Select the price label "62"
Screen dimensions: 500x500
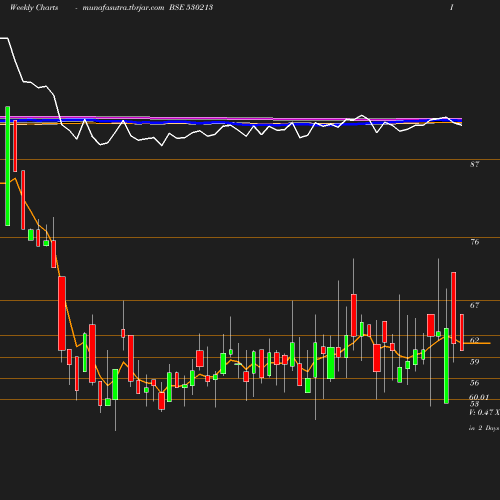click(475, 340)
